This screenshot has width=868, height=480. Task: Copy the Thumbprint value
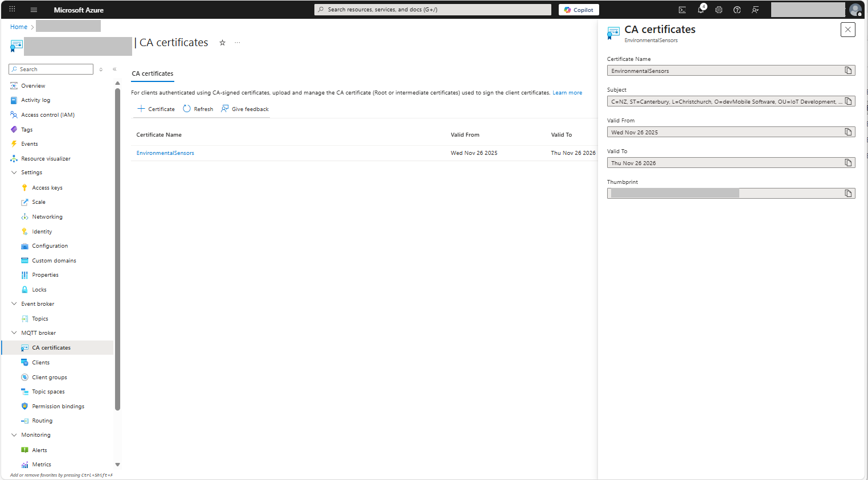pyautogui.click(x=848, y=194)
